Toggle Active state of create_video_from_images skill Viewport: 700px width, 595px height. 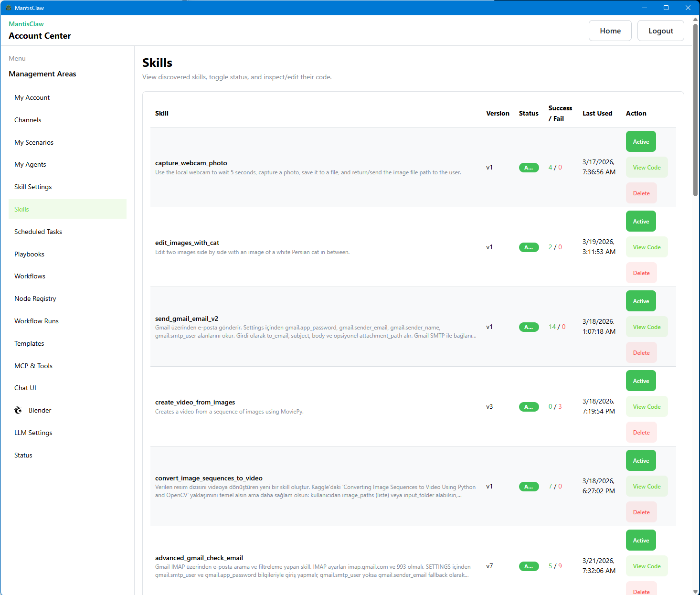pos(640,381)
